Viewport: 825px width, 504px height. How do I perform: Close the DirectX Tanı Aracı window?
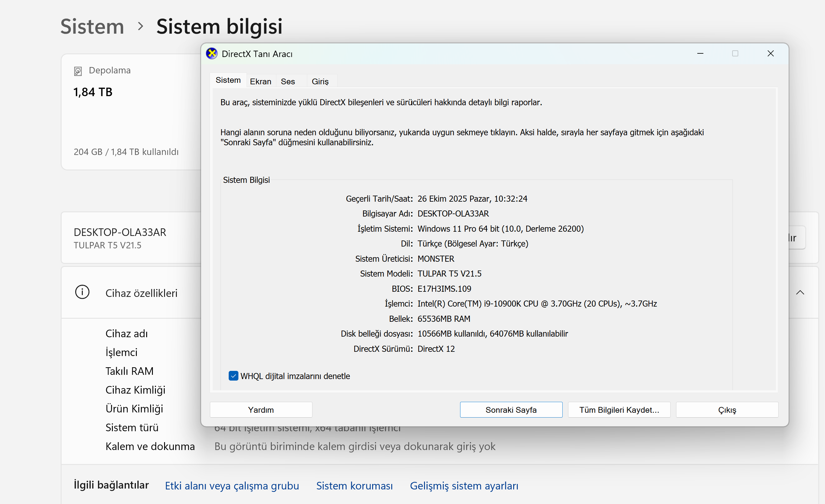(770, 54)
